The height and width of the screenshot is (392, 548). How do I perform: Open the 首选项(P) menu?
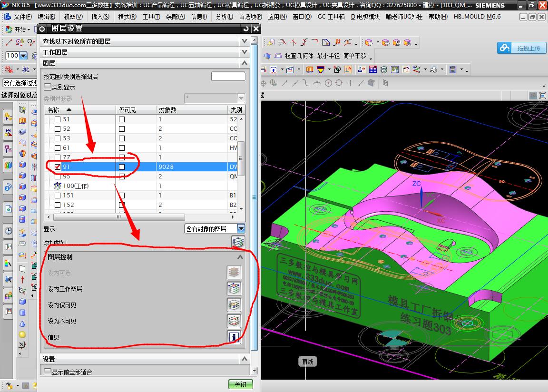251,17
